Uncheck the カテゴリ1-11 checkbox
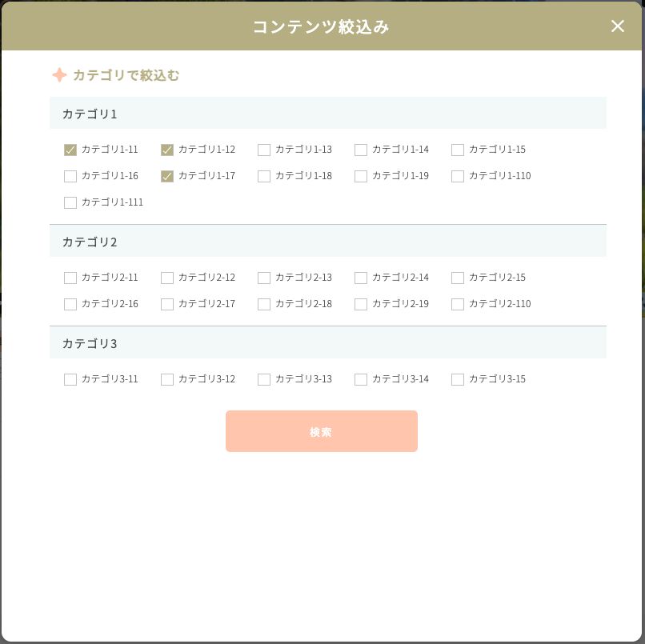The width and height of the screenshot is (645, 644). coord(70,150)
